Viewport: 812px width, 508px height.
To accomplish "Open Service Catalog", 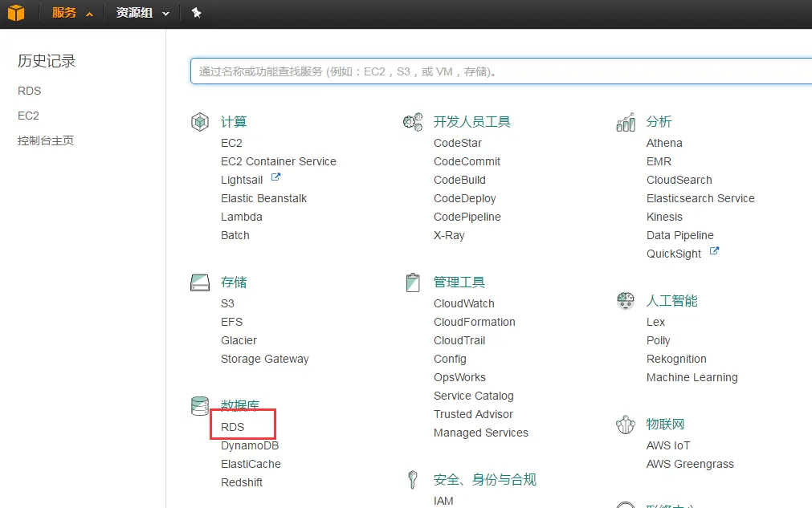I will (x=474, y=396).
